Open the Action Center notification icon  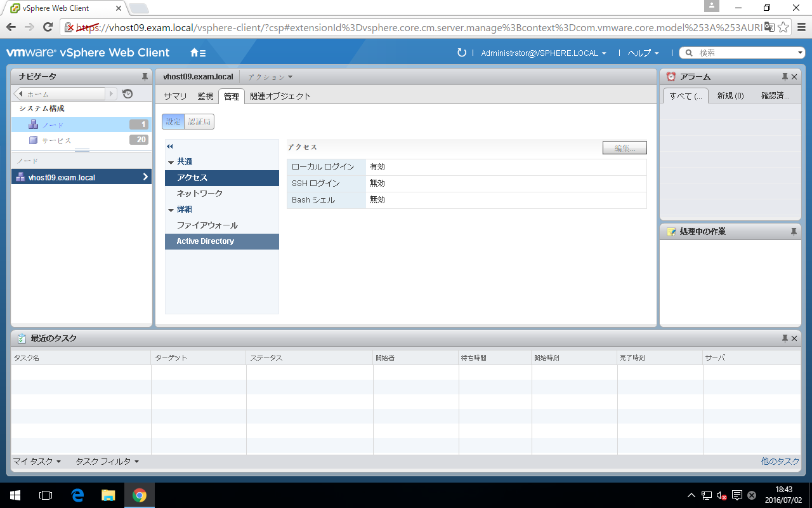coord(737,495)
